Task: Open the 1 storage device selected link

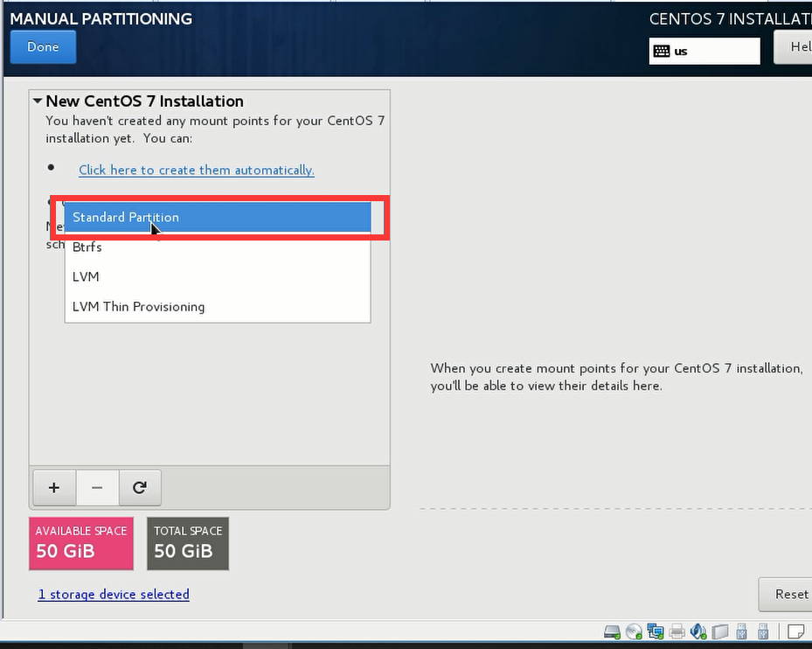Action: coord(114,594)
